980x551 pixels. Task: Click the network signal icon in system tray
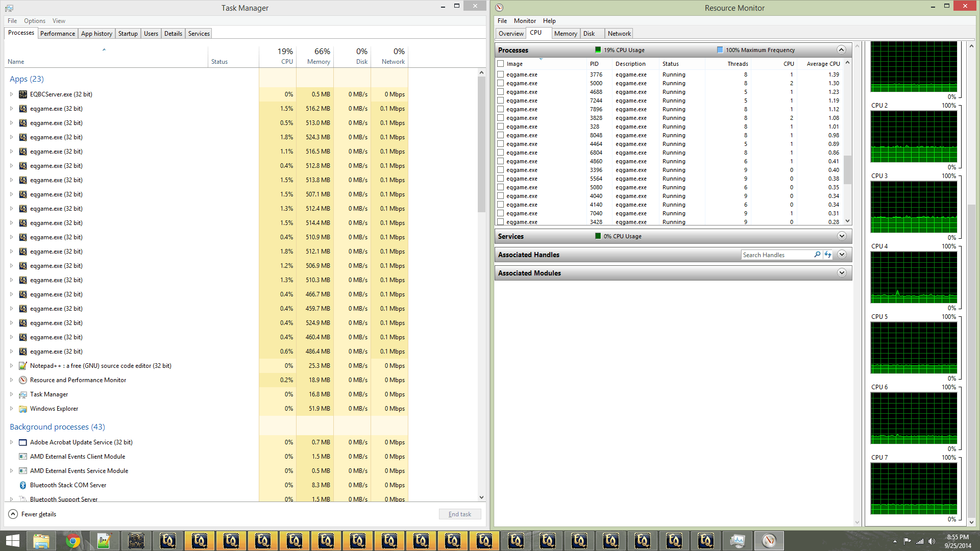(920, 540)
